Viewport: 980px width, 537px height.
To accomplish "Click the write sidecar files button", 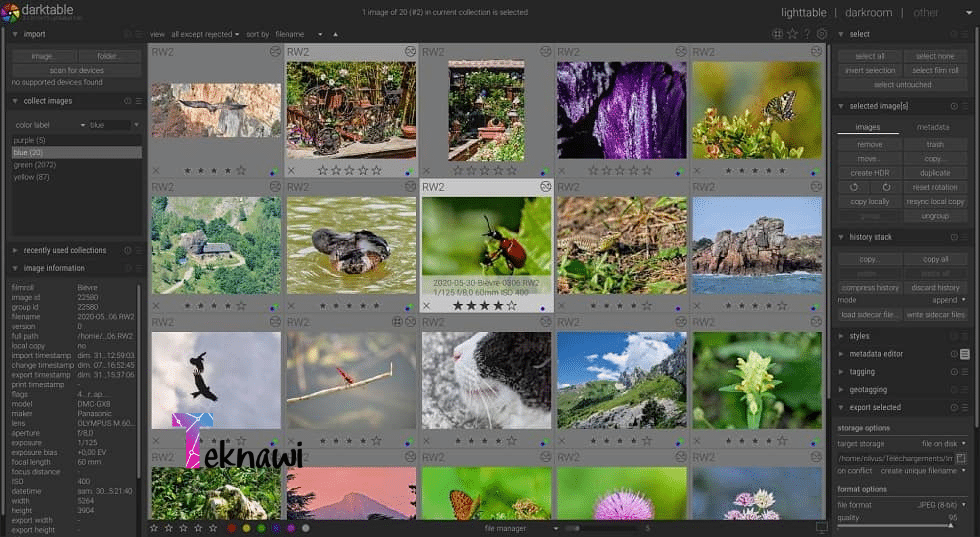I will click(935, 314).
